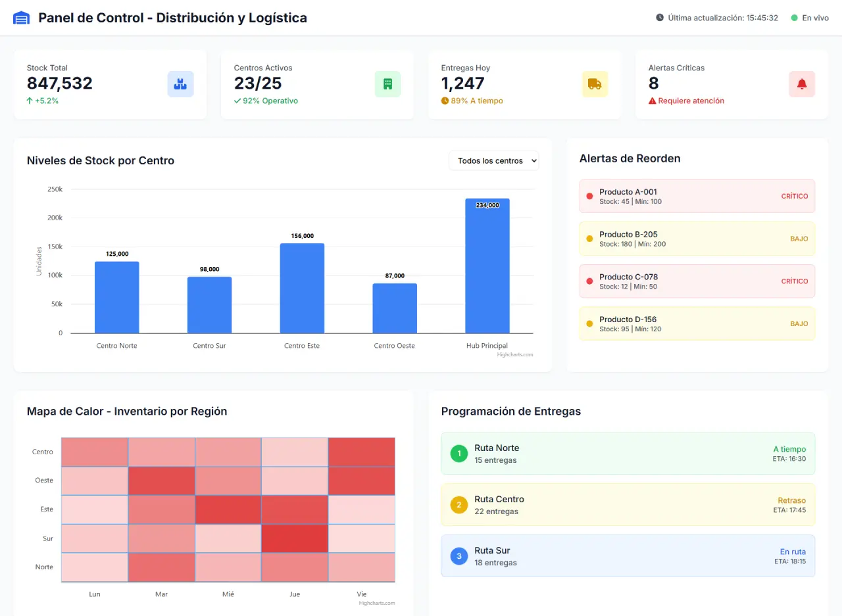Click the clock icon beside 89% A tiempo

click(x=445, y=101)
